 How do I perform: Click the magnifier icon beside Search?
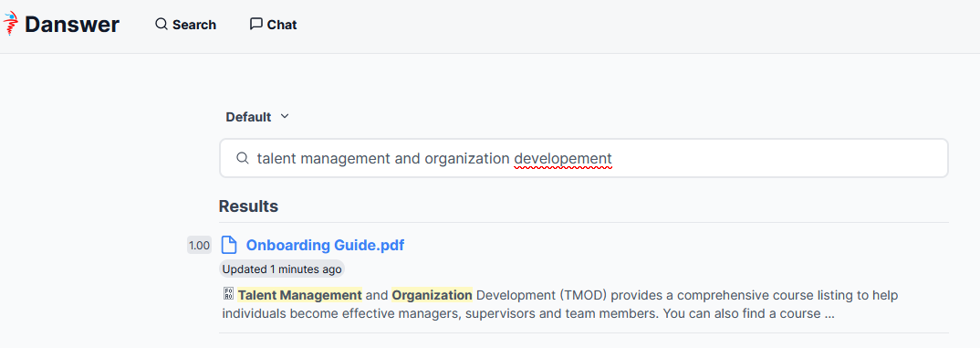point(162,25)
